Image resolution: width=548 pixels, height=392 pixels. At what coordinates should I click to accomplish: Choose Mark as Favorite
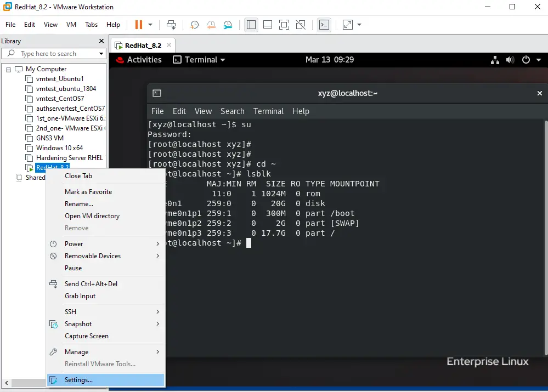click(x=105, y=192)
